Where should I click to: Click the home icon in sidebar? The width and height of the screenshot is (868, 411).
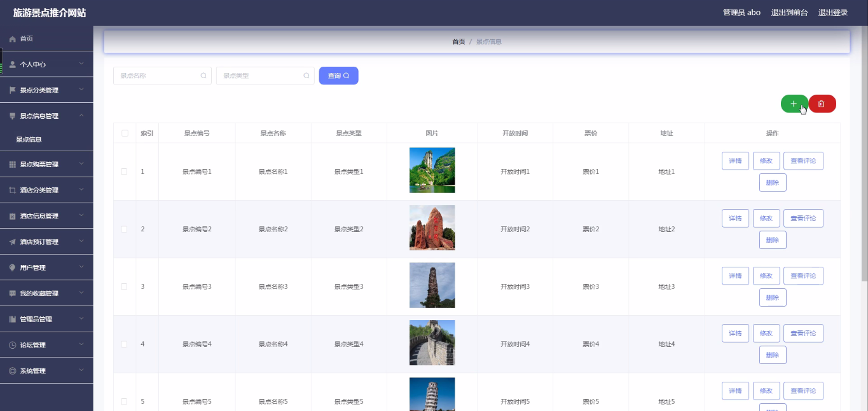pyautogui.click(x=12, y=39)
